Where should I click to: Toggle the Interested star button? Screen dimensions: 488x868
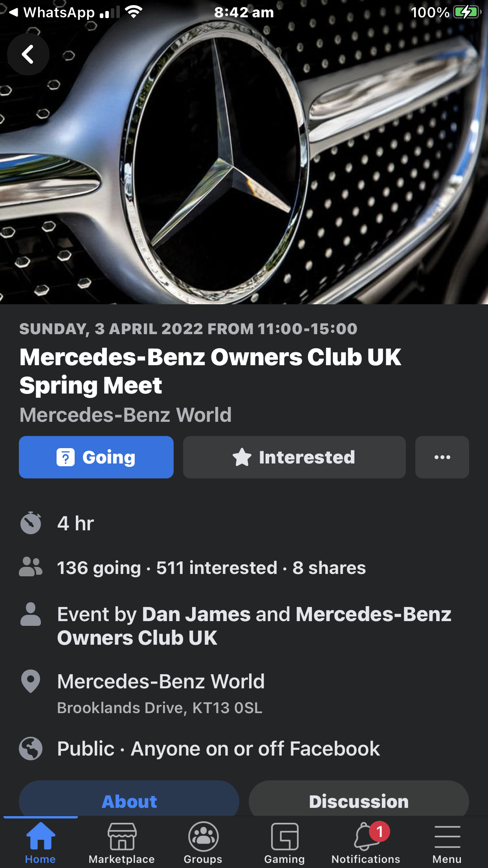[x=294, y=457]
